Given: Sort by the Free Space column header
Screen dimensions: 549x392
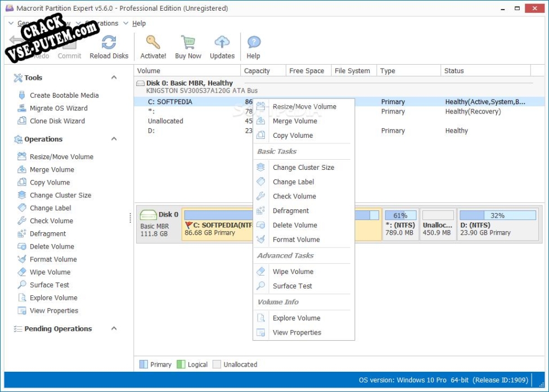Looking at the screenshot, I should click(308, 71).
